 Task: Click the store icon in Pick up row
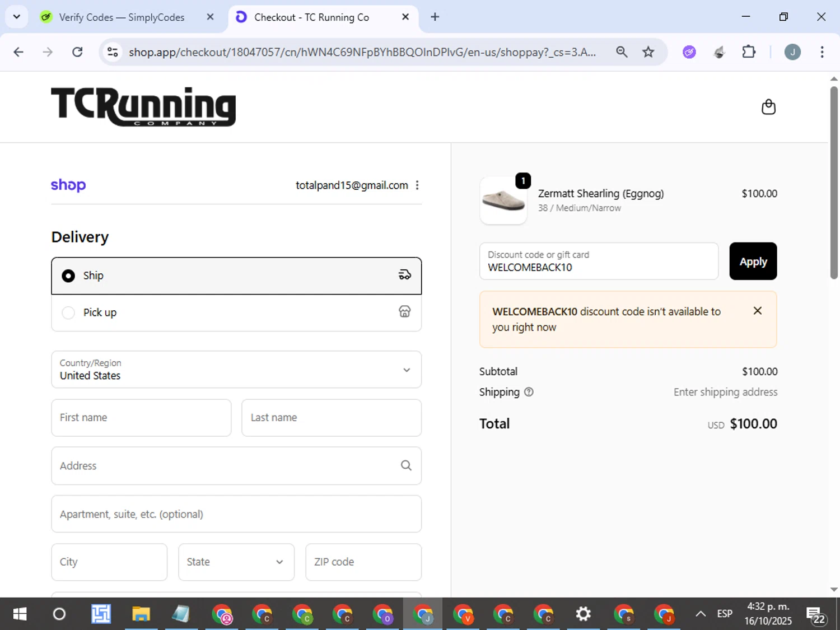pos(404,312)
